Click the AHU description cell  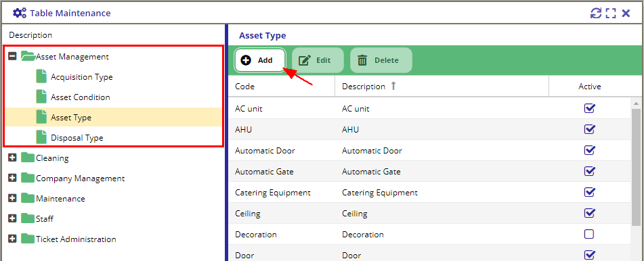coord(442,129)
